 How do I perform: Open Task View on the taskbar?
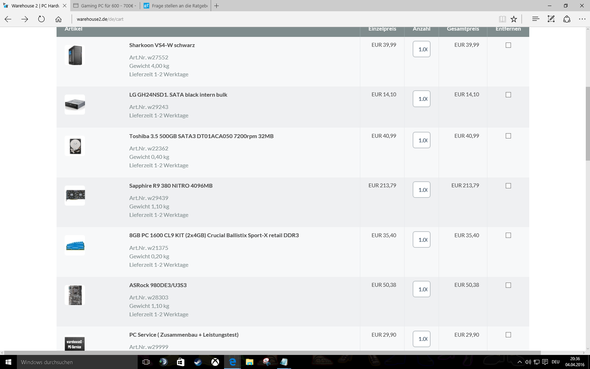coord(146,362)
